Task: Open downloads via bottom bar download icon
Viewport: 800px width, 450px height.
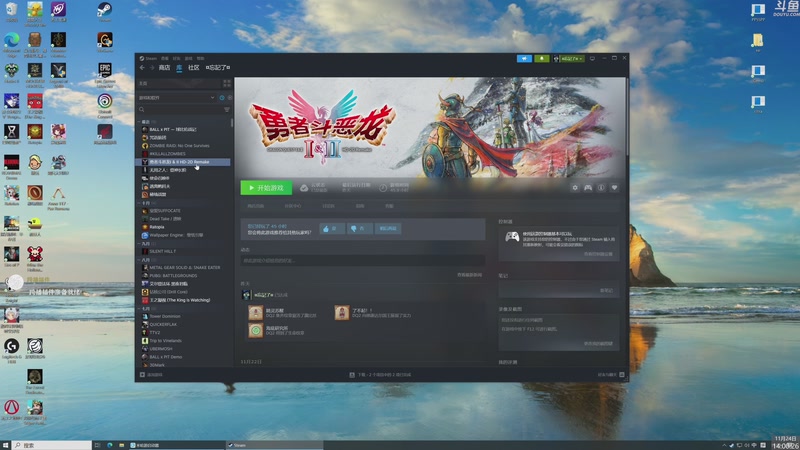Action: pyautogui.click(x=352, y=374)
